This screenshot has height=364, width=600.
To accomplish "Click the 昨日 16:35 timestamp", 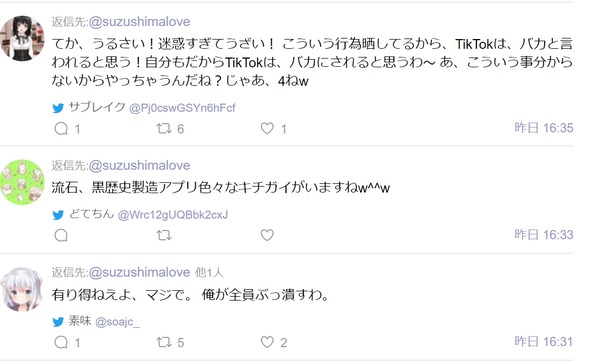I will 544,128.
